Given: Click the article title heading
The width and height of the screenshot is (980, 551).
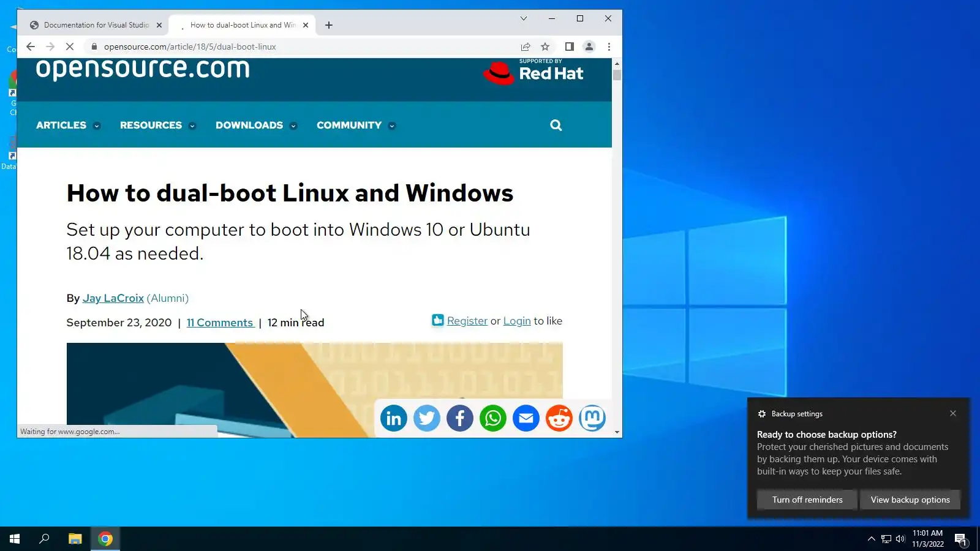Looking at the screenshot, I should click(x=290, y=193).
